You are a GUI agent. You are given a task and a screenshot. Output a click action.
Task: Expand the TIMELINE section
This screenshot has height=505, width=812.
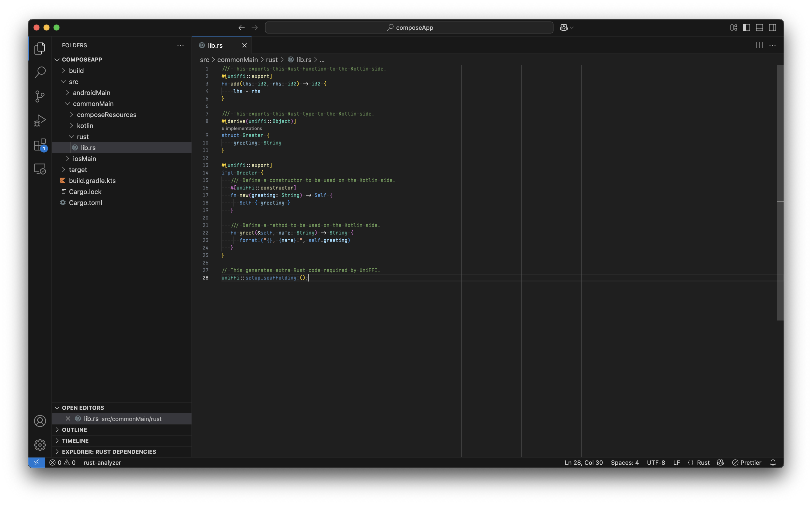pos(122,440)
